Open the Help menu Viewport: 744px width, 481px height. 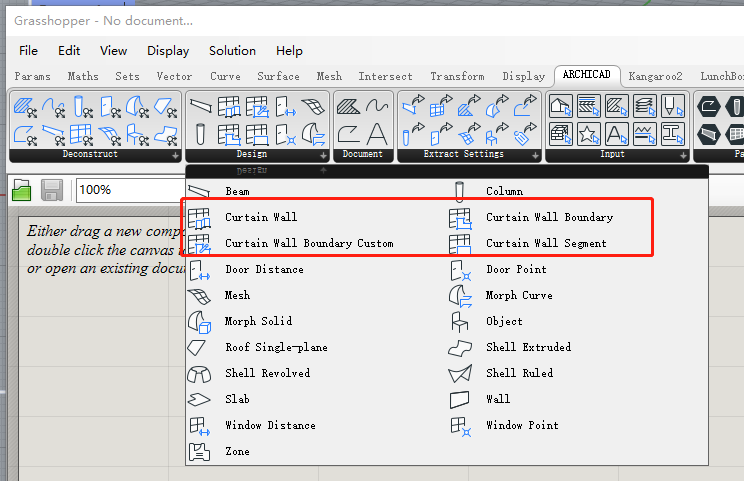click(x=289, y=51)
